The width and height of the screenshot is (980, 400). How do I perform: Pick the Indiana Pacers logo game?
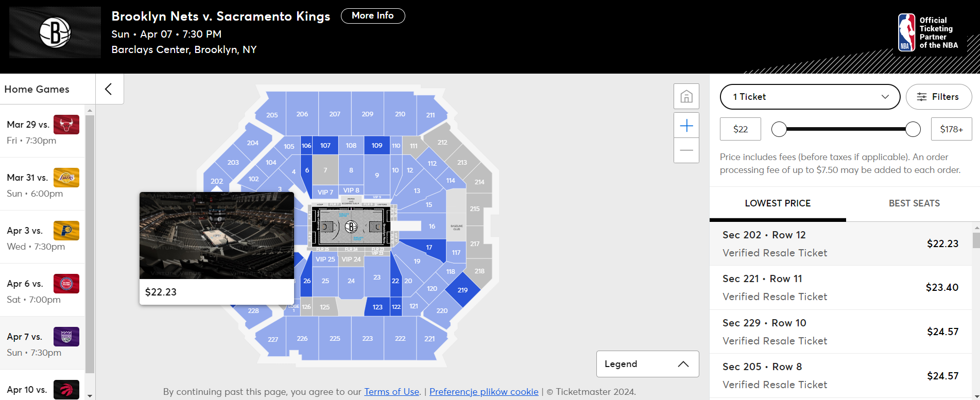point(66,231)
